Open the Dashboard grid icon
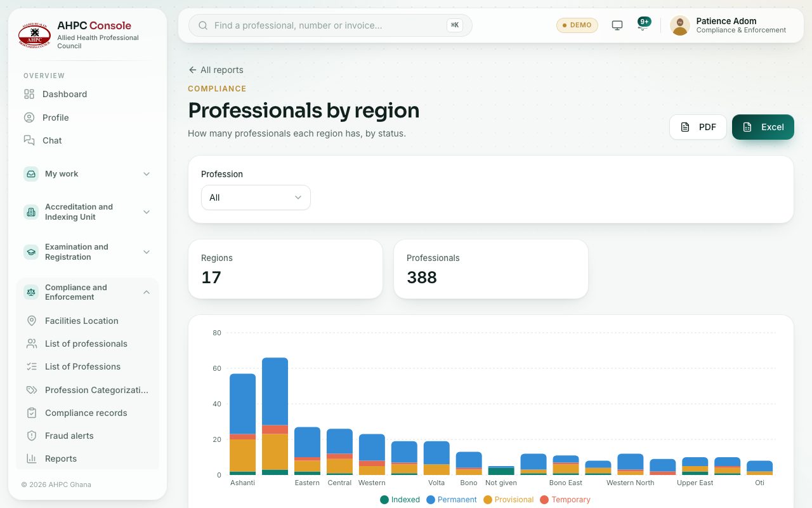The width and height of the screenshot is (812, 508). pyautogui.click(x=29, y=94)
